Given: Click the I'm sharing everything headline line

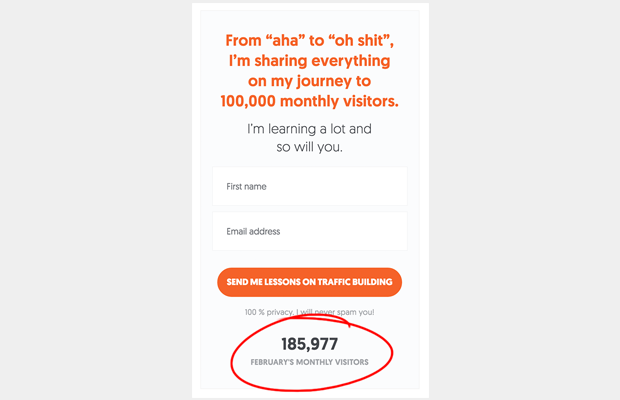Looking at the screenshot, I should [x=310, y=61].
